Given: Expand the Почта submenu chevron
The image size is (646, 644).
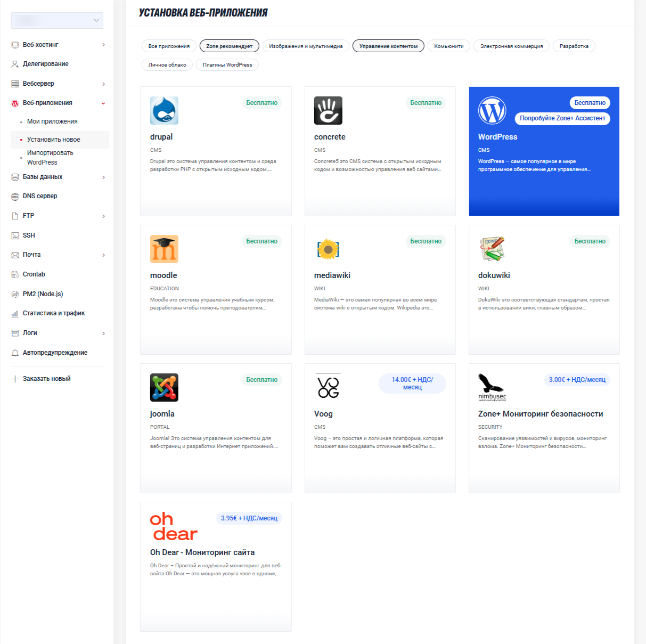Looking at the screenshot, I should (x=103, y=255).
